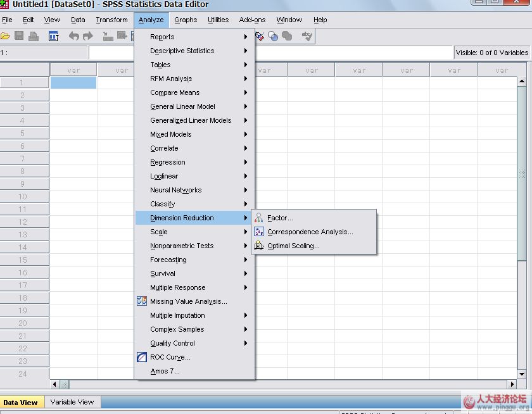Expand the General Linear Model submenu
Image resolution: width=532 pixels, height=414 pixels.
[x=195, y=106]
